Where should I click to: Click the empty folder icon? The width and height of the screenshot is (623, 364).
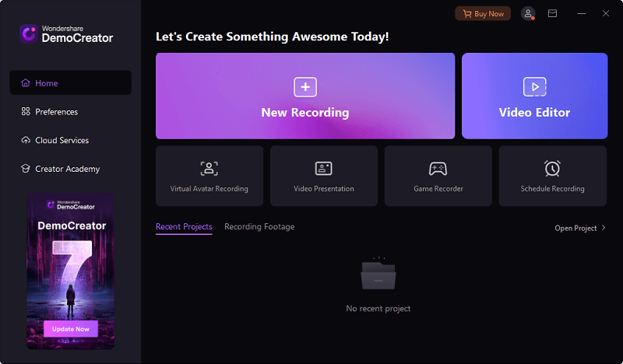tap(378, 274)
